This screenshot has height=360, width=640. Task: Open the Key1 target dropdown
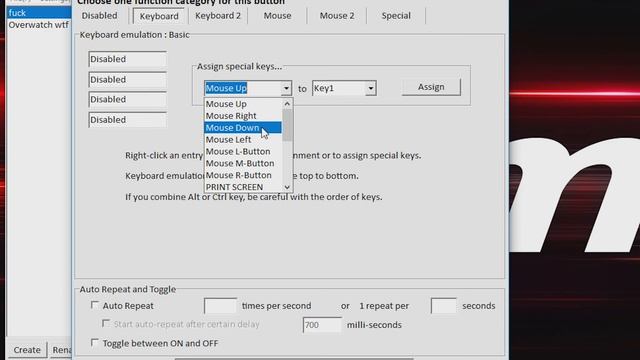tap(371, 88)
